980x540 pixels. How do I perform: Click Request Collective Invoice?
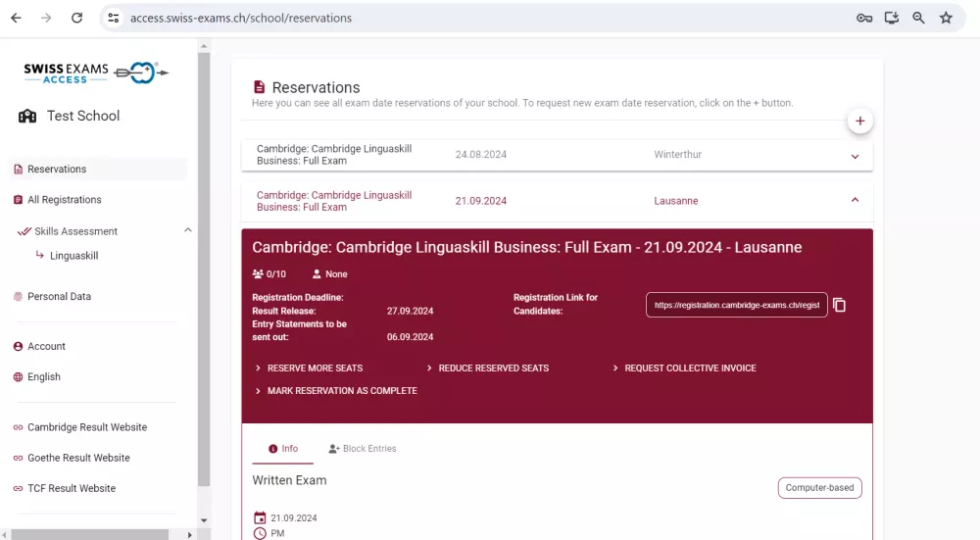point(690,368)
